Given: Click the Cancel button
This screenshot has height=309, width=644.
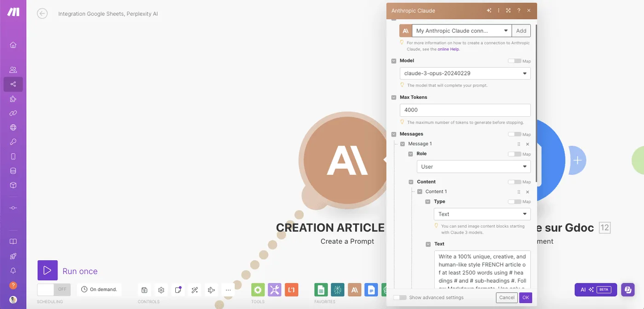Looking at the screenshot, I should click(x=507, y=298).
